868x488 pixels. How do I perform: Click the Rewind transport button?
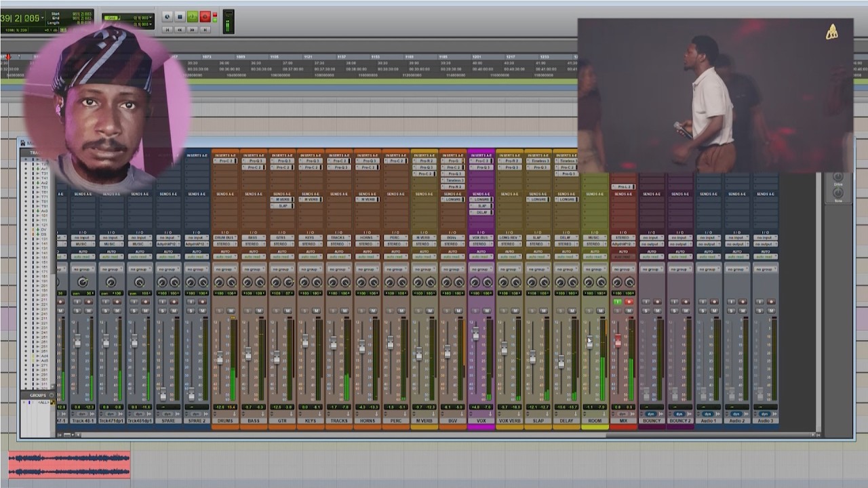tap(180, 29)
